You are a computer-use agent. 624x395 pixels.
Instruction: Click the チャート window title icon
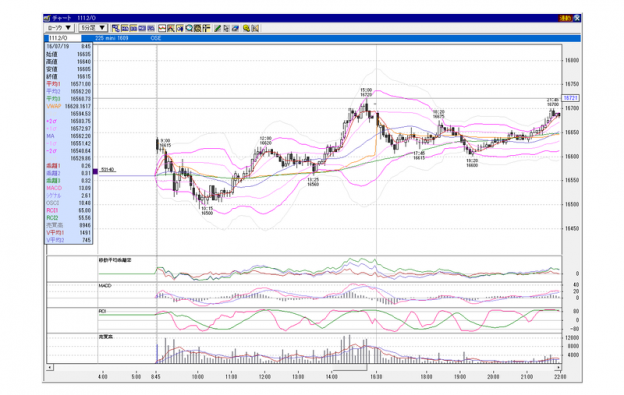pyautogui.click(x=47, y=18)
